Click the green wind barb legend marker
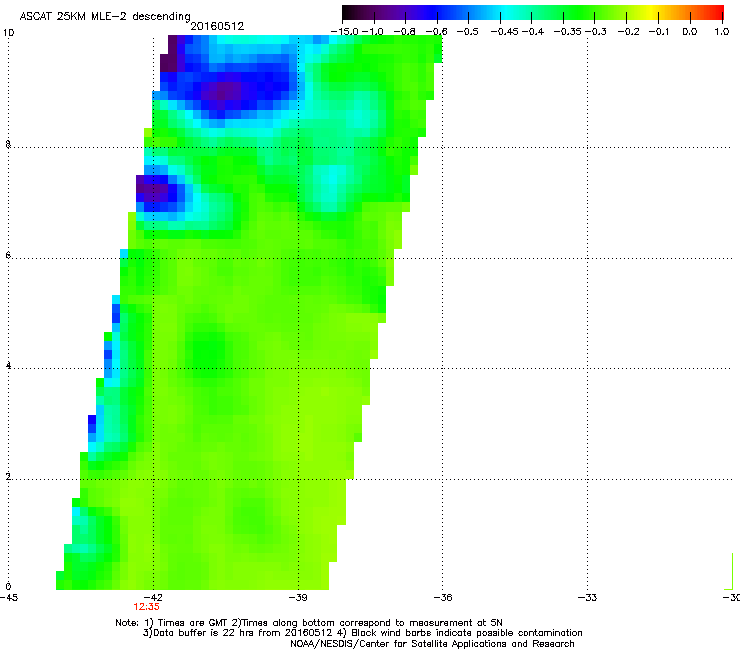 [x=730, y=571]
